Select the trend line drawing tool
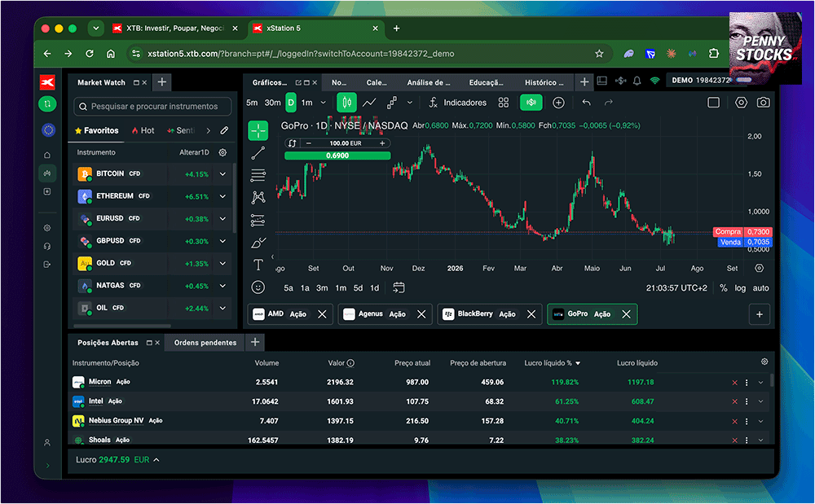The height and width of the screenshot is (504, 815). tap(258, 153)
